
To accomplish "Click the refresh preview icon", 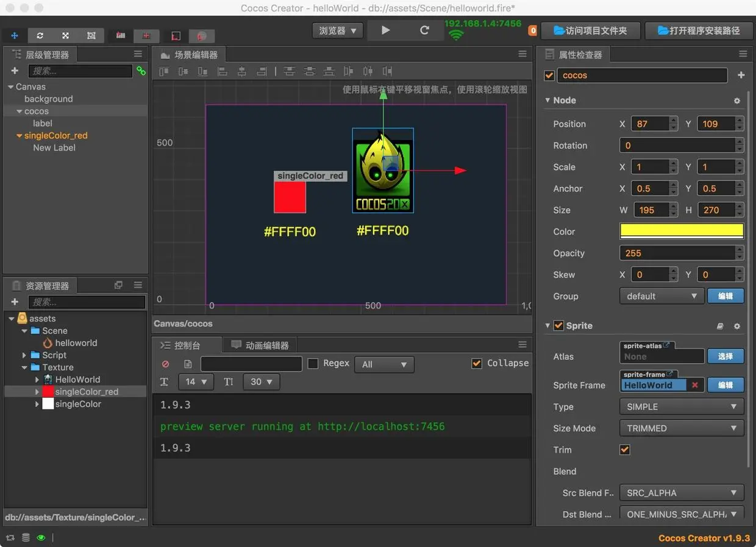I will pyautogui.click(x=424, y=30).
